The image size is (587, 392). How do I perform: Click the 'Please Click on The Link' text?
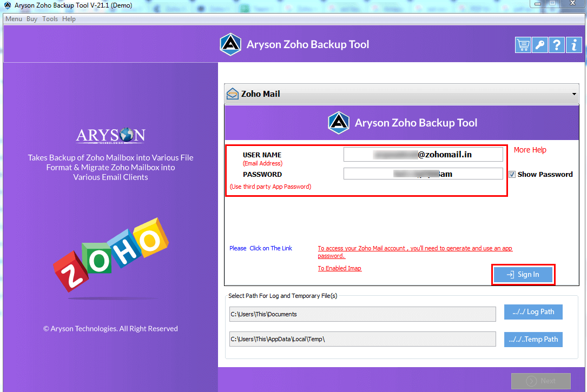pos(261,248)
